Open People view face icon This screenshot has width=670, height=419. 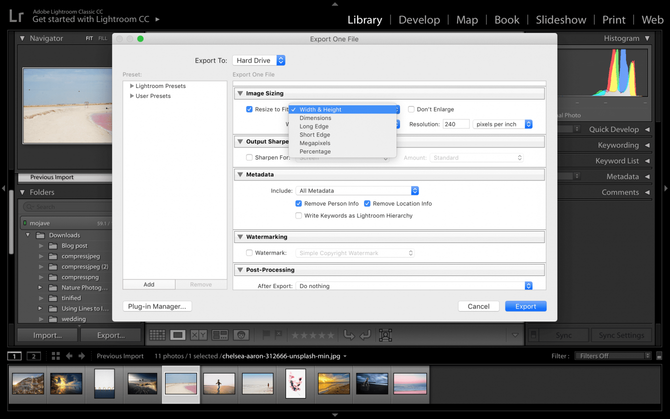[x=241, y=335]
